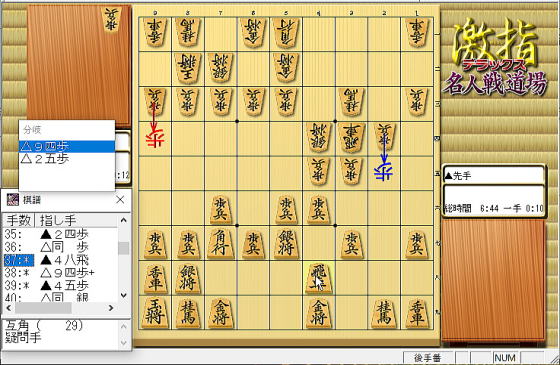Click the 角行 bishop piece on the board
Screen dimensions: 560x365
pyautogui.click(x=220, y=243)
